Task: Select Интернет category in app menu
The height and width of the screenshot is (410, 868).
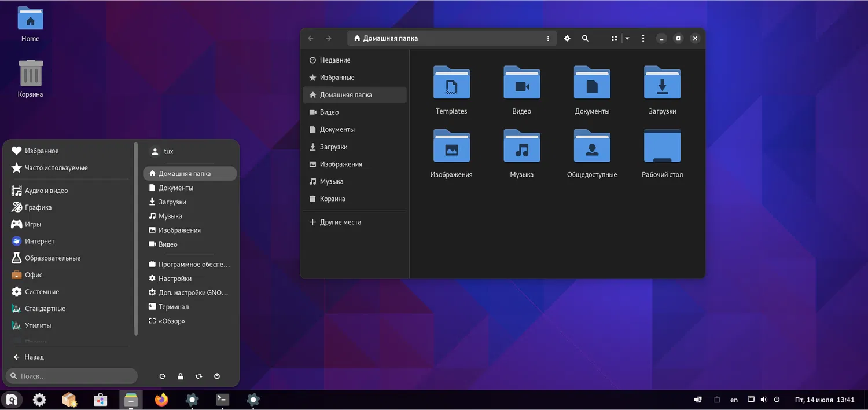Action: 39,241
